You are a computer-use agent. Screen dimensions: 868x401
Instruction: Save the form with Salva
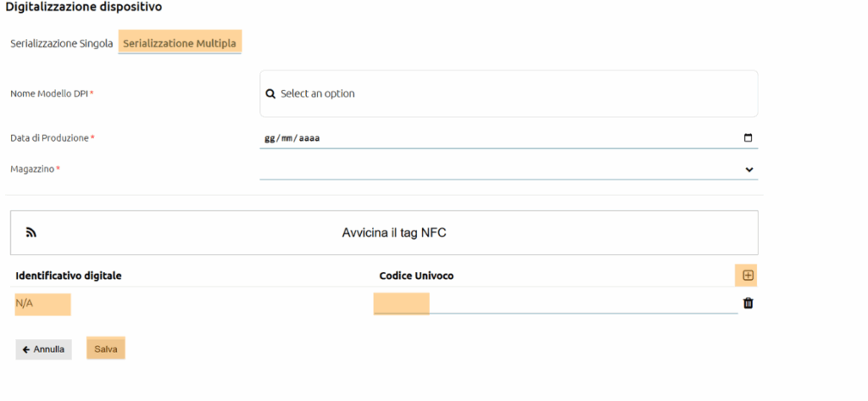[106, 349]
